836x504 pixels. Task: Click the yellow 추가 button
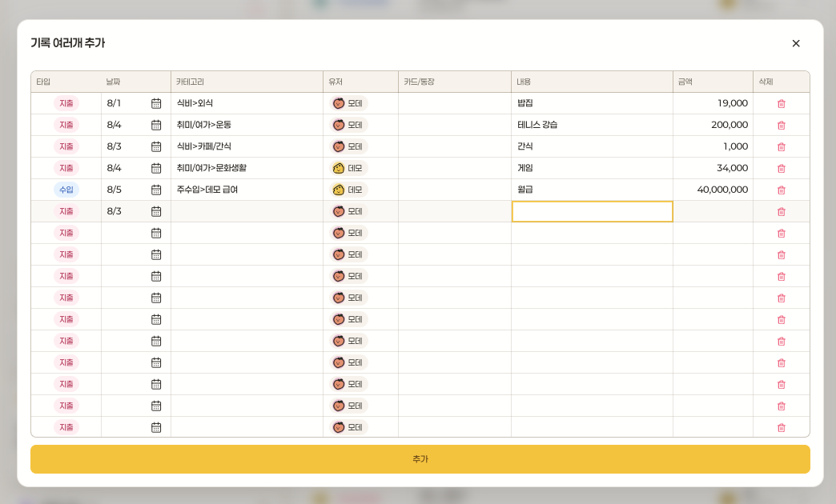[420, 458]
